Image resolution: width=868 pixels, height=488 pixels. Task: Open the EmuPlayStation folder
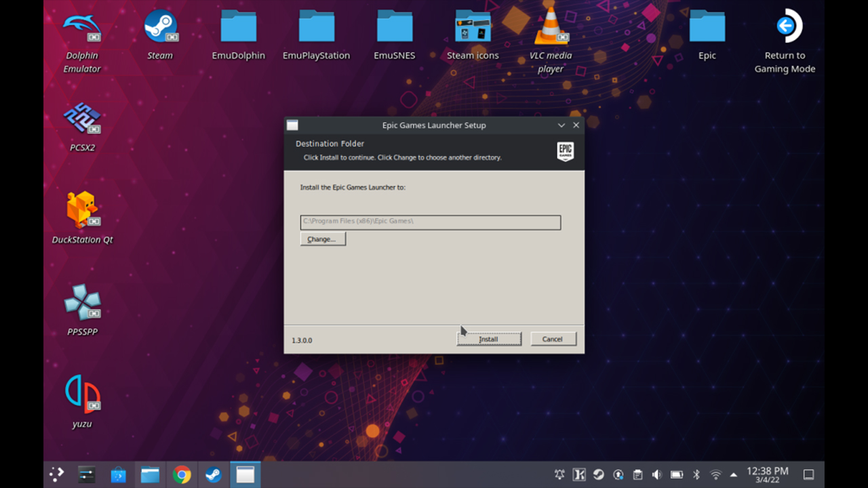pyautogui.click(x=316, y=28)
